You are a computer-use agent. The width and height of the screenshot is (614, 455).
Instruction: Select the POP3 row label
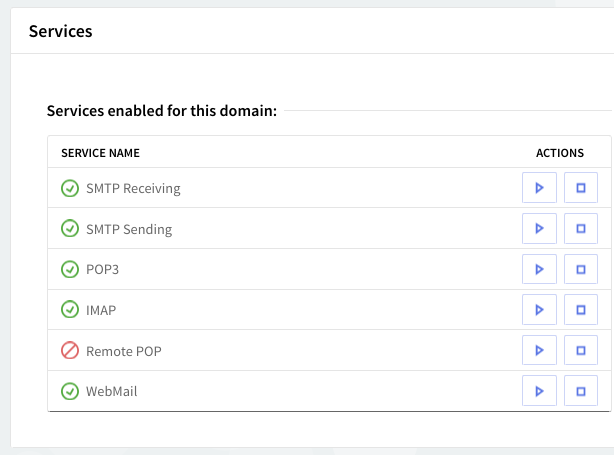[103, 270]
